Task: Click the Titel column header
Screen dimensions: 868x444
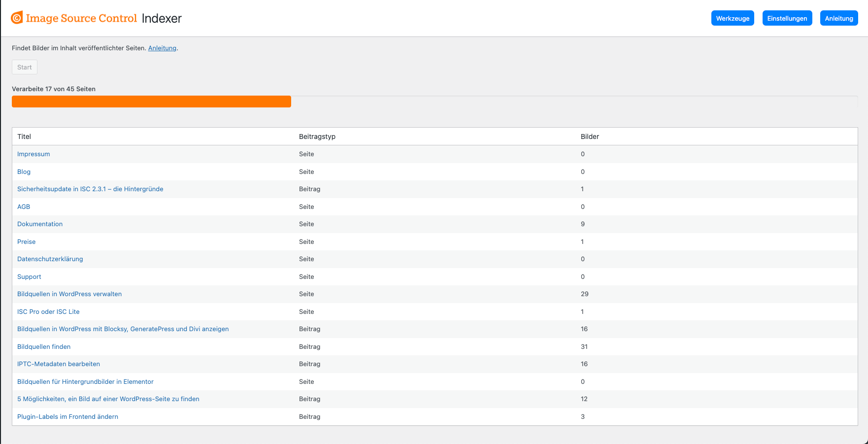Action: tap(24, 137)
